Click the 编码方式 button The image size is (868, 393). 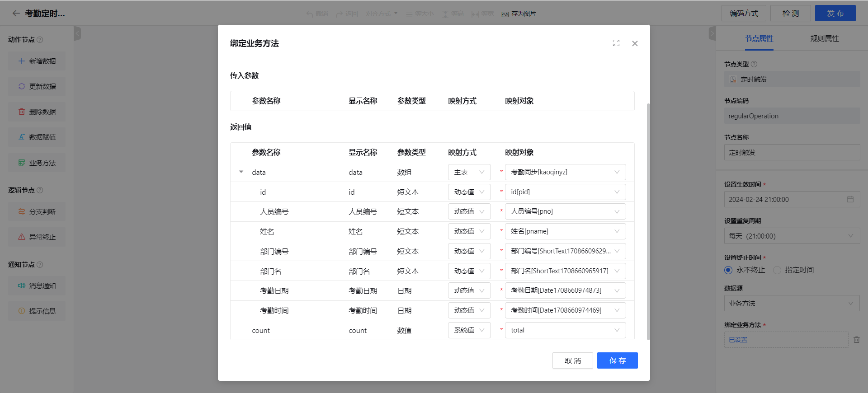(744, 13)
